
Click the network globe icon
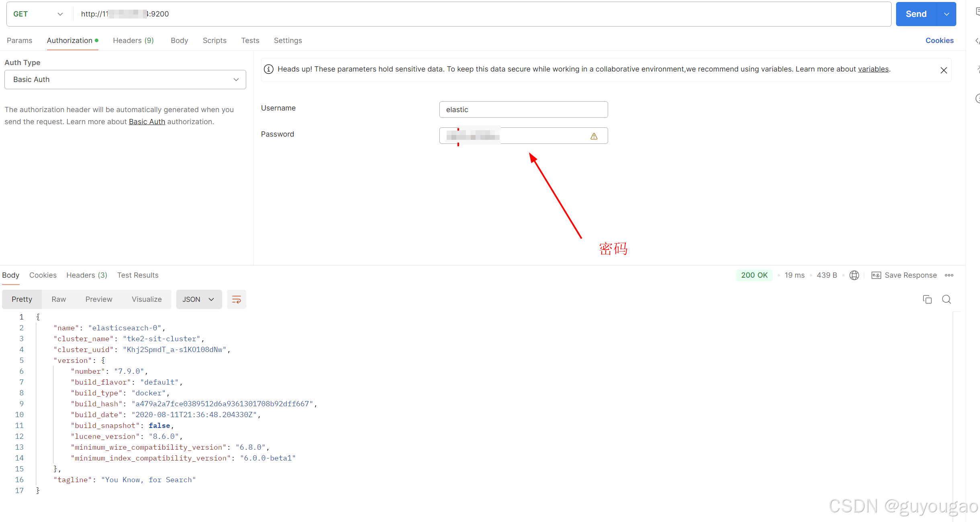[x=854, y=275]
